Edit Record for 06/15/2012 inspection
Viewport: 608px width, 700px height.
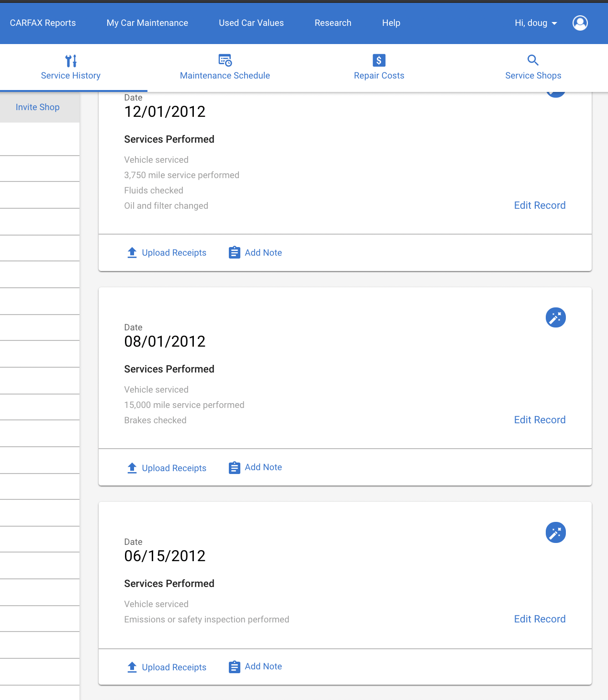click(x=540, y=619)
